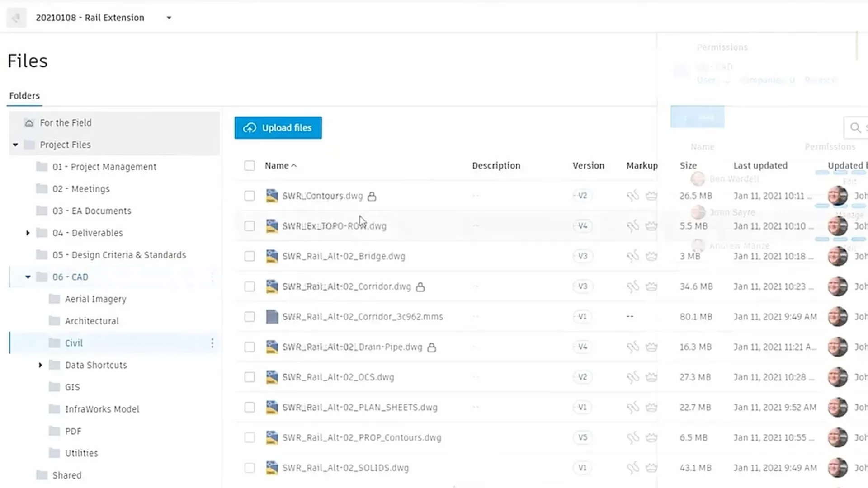The image size is (868, 488).
Task: Click markup link icon for SWR_Rail_Alt-02_Bridge.dwg
Action: [x=633, y=257]
